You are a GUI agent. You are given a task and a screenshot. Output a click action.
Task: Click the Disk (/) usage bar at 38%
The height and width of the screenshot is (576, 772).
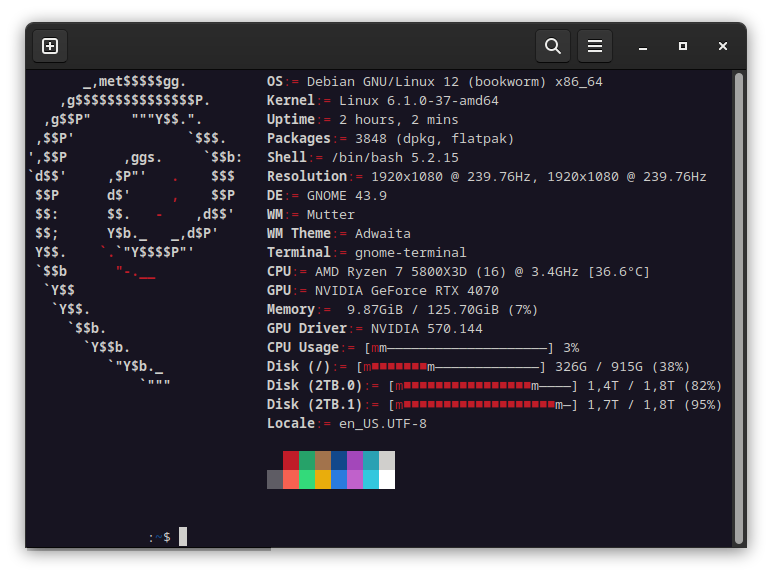(x=450, y=367)
